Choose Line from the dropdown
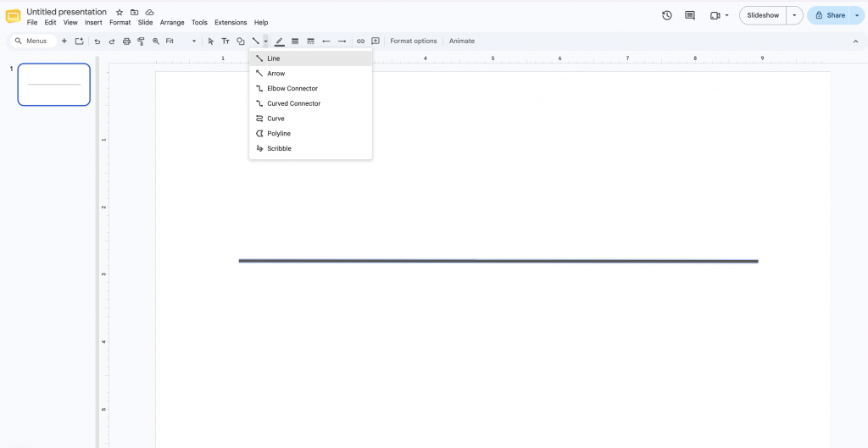Screen dimensions: 868x448 click(310, 58)
